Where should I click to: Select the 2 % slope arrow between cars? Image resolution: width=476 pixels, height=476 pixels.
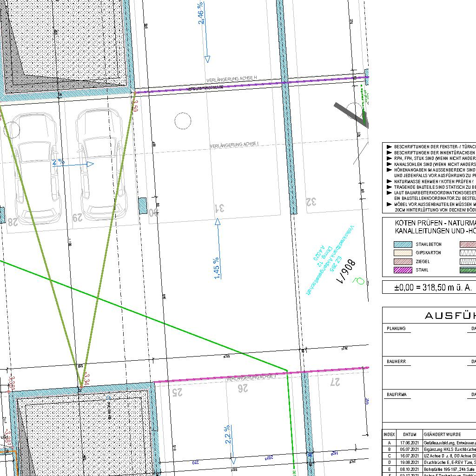pos(73,164)
